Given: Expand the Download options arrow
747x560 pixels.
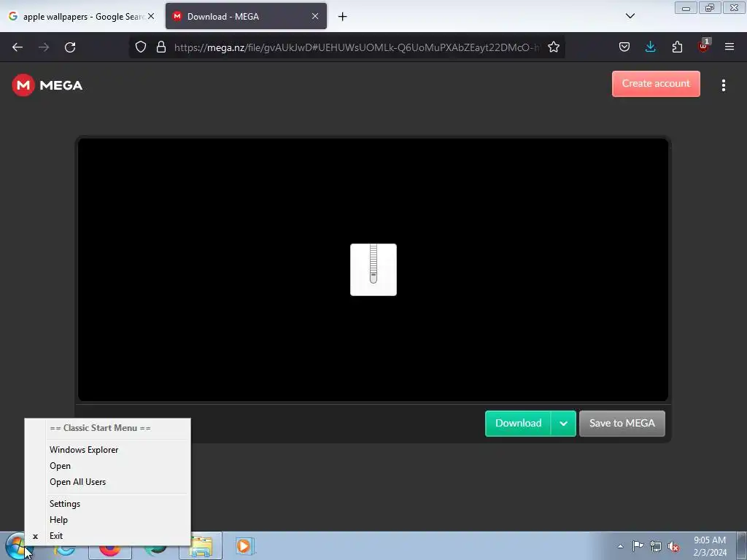Looking at the screenshot, I should point(563,424).
